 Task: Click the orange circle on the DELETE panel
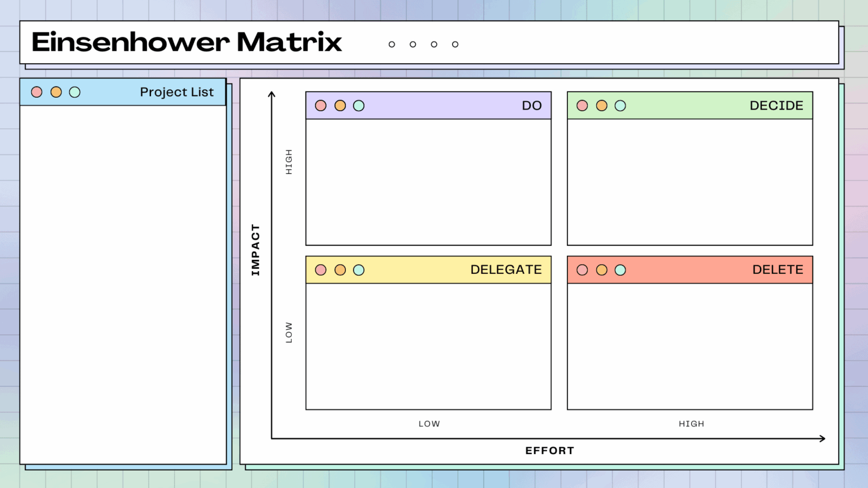[601, 269]
